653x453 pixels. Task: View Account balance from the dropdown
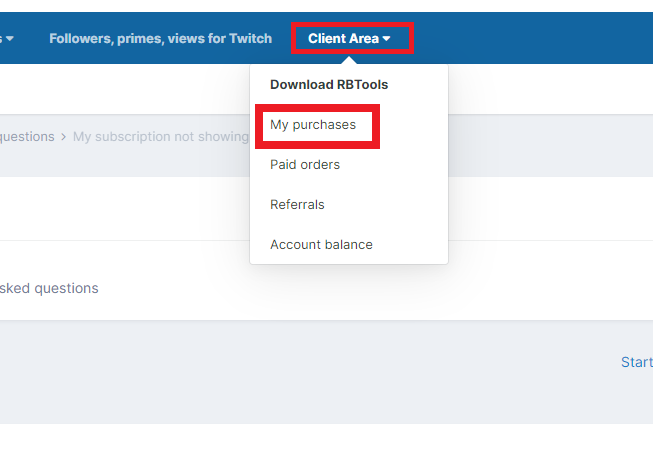[x=321, y=245]
